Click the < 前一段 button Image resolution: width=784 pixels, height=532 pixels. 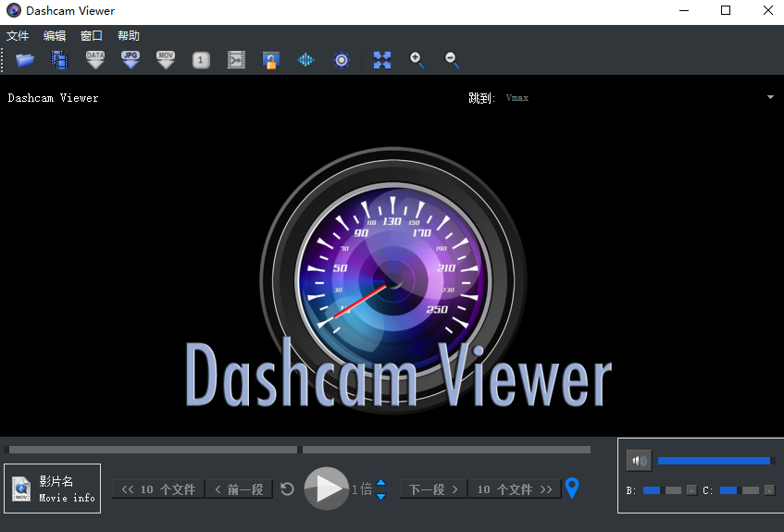pyautogui.click(x=239, y=489)
